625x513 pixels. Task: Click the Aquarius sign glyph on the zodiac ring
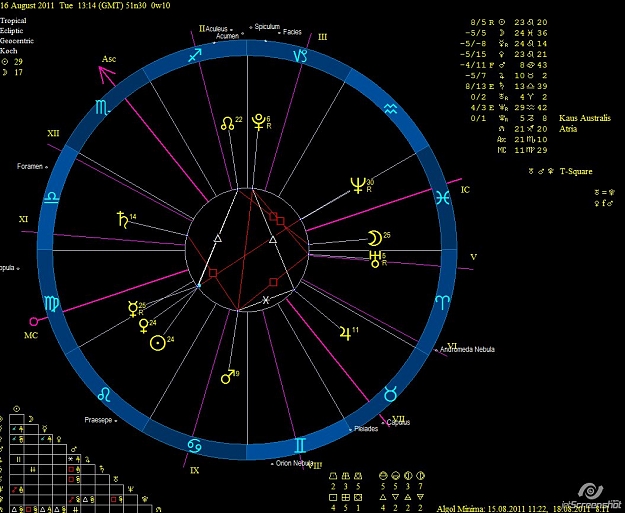coord(391,108)
